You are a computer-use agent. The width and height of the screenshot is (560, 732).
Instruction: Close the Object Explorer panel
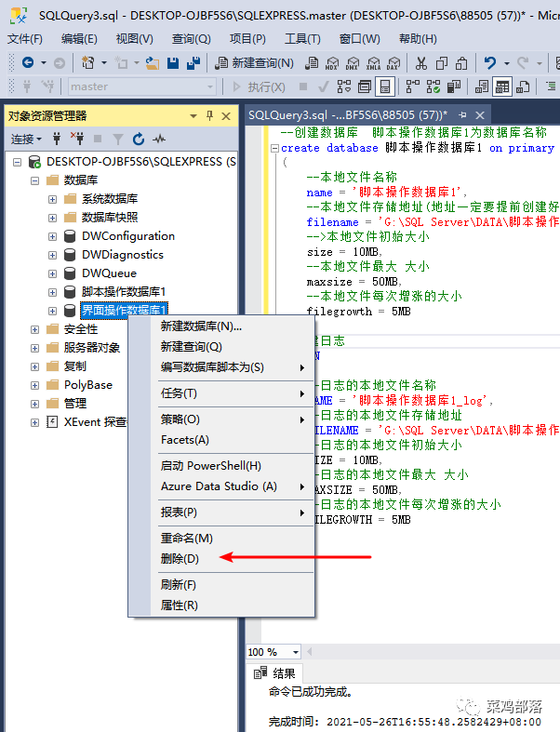[x=226, y=115]
